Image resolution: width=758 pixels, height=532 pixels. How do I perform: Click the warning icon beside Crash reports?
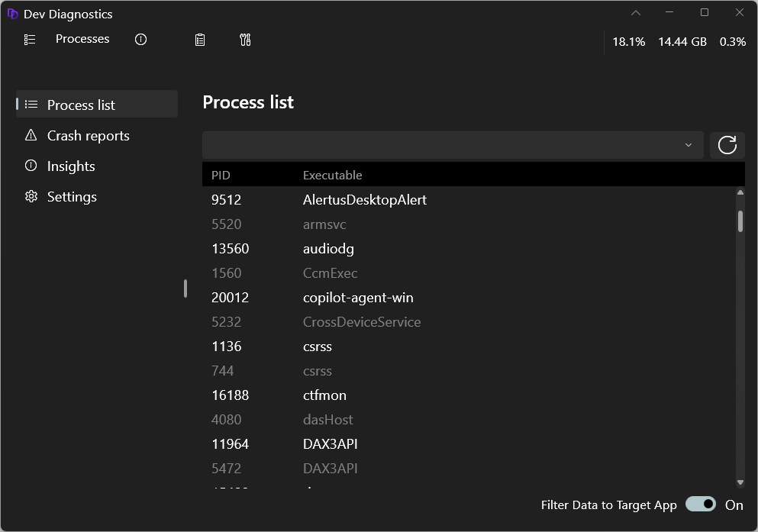[31, 135]
